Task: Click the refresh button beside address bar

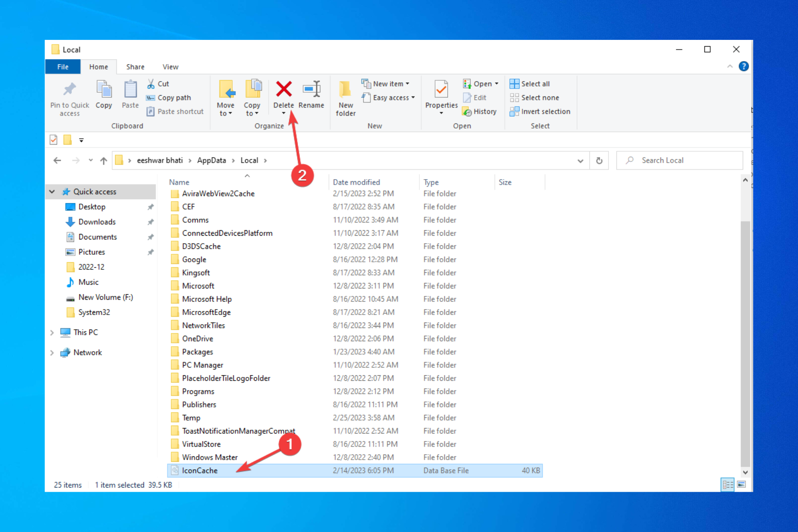Action: pyautogui.click(x=599, y=160)
